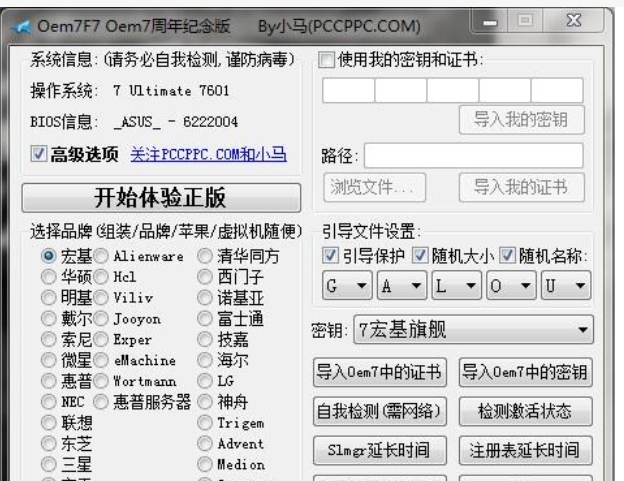Click 自我检测(需网络) button

click(380, 411)
